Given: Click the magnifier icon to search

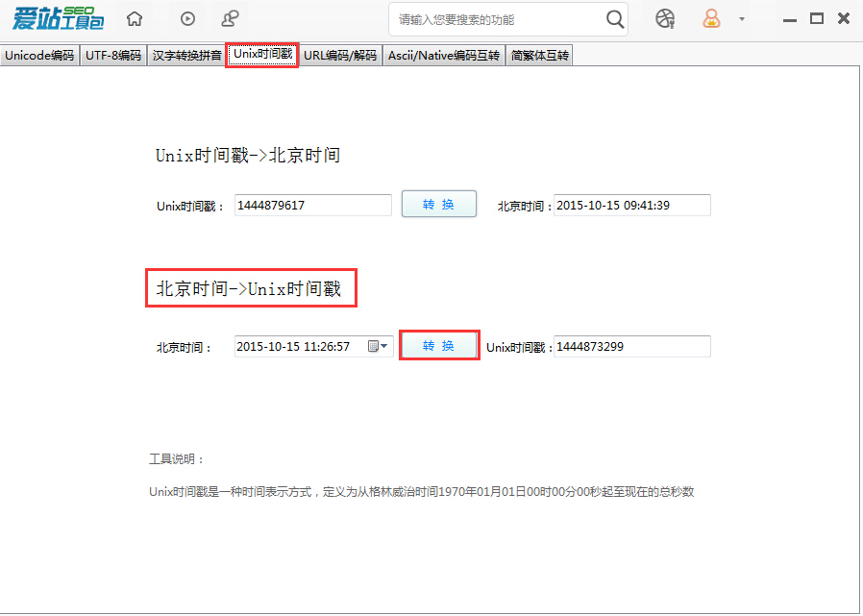Looking at the screenshot, I should point(615,18).
